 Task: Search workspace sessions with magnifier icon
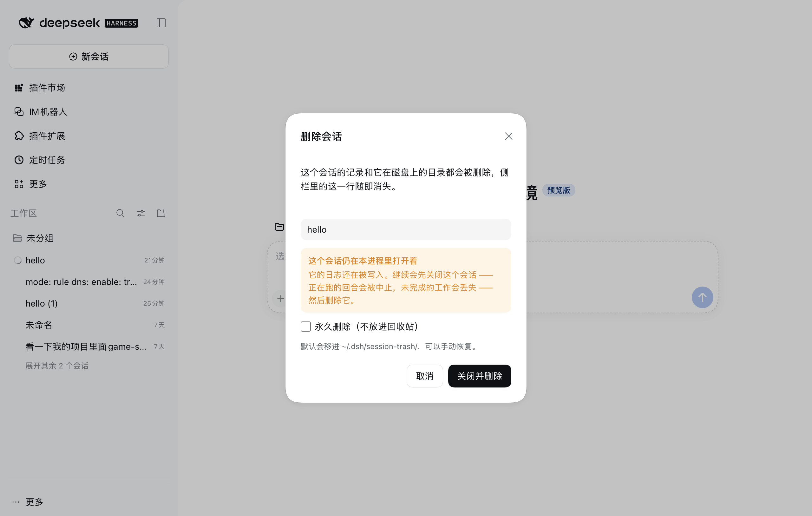pos(121,213)
